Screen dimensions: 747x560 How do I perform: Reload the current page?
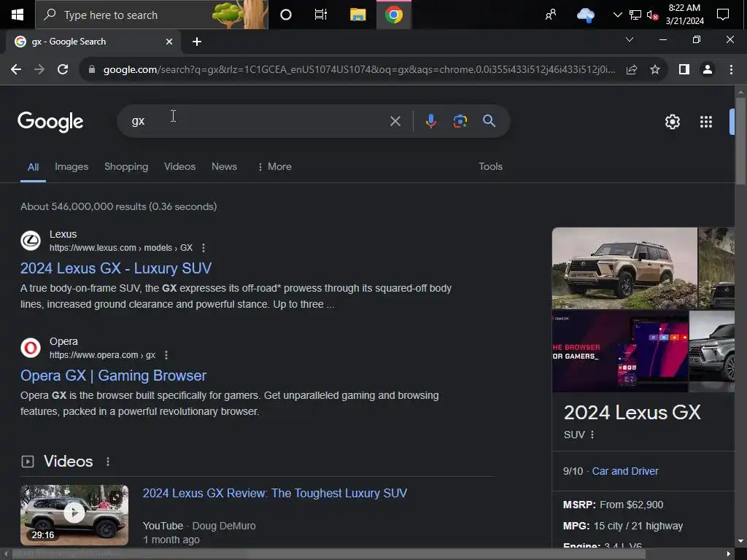click(x=63, y=69)
